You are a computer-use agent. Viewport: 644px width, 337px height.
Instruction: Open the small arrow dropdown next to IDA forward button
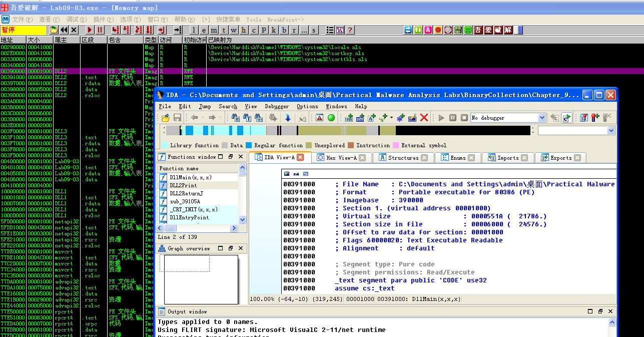click(x=220, y=118)
